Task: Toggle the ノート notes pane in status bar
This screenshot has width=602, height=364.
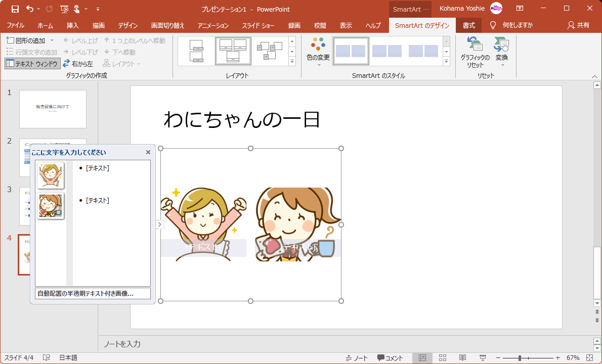Action: tap(357, 358)
